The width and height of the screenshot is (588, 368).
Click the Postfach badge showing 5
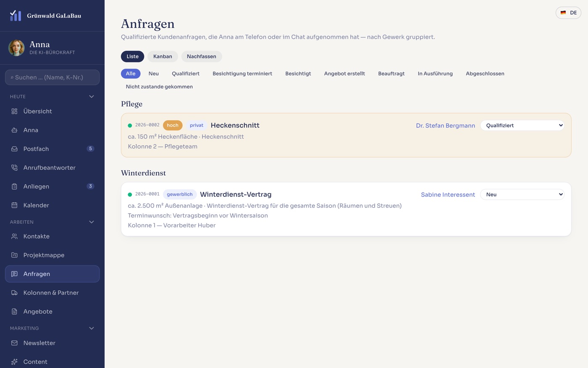pyautogui.click(x=90, y=149)
